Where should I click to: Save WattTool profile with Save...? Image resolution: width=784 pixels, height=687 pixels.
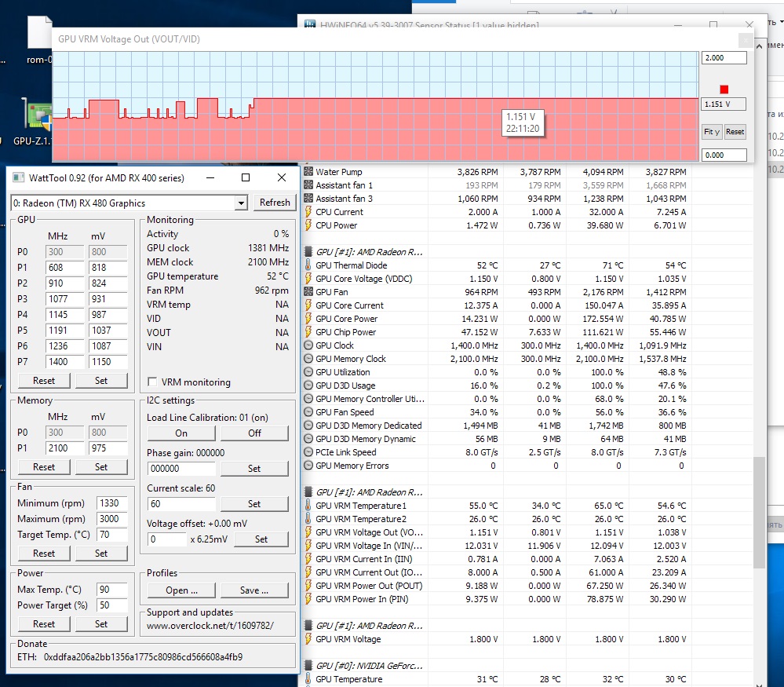coord(254,590)
